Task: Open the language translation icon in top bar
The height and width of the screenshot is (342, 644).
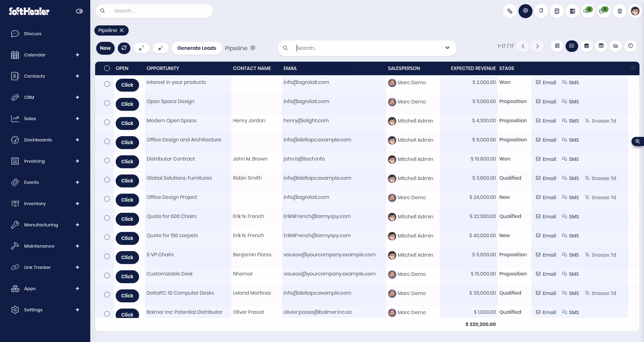Action: point(510,11)
